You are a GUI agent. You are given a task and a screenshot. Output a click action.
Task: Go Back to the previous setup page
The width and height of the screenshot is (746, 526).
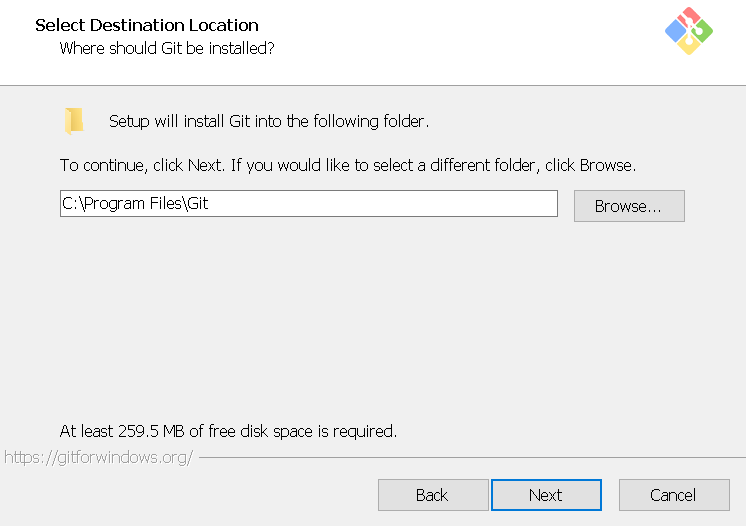click(432, 495)
